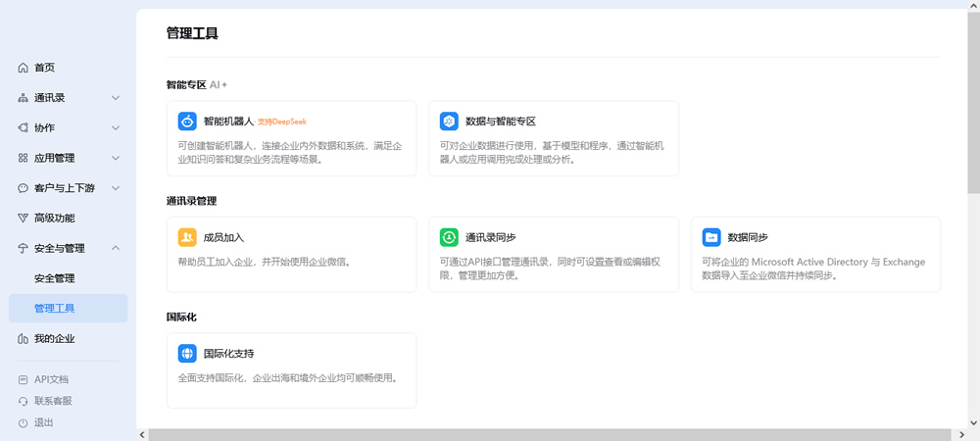Click the 智能机器人 robot icon
The height and width of the screenshot is (441, 980).
tap(187, 122)
